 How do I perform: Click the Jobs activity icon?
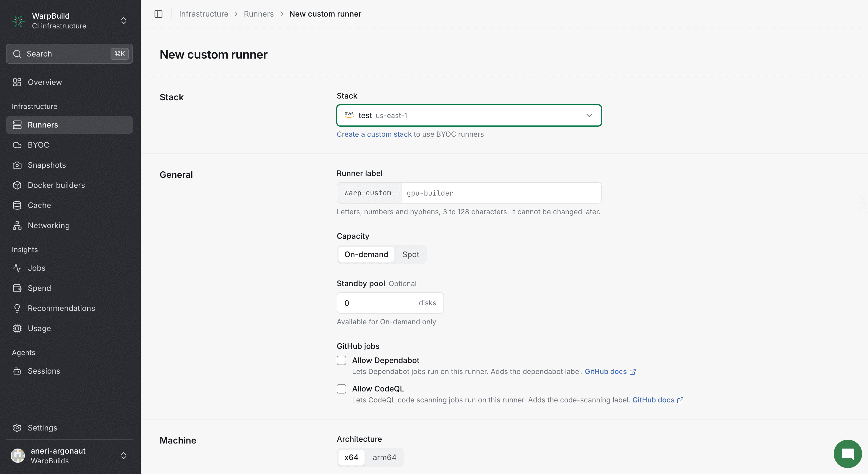[17, 268]
